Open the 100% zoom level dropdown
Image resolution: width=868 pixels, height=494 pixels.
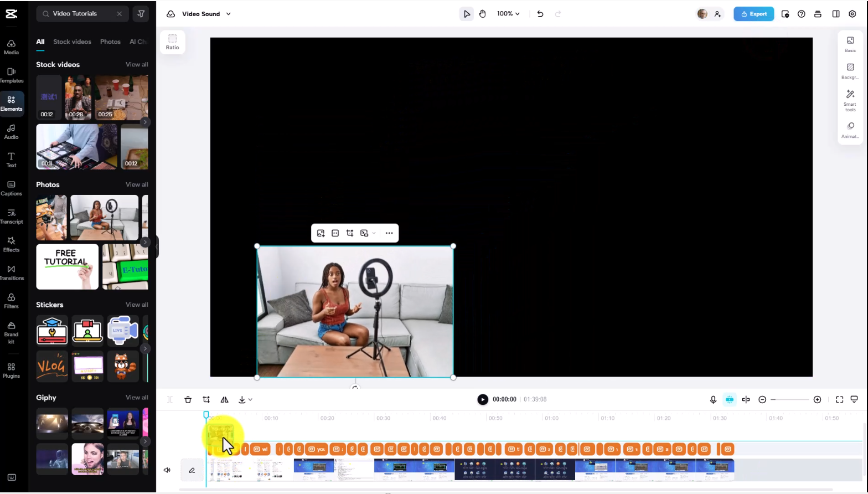[508, 14]
